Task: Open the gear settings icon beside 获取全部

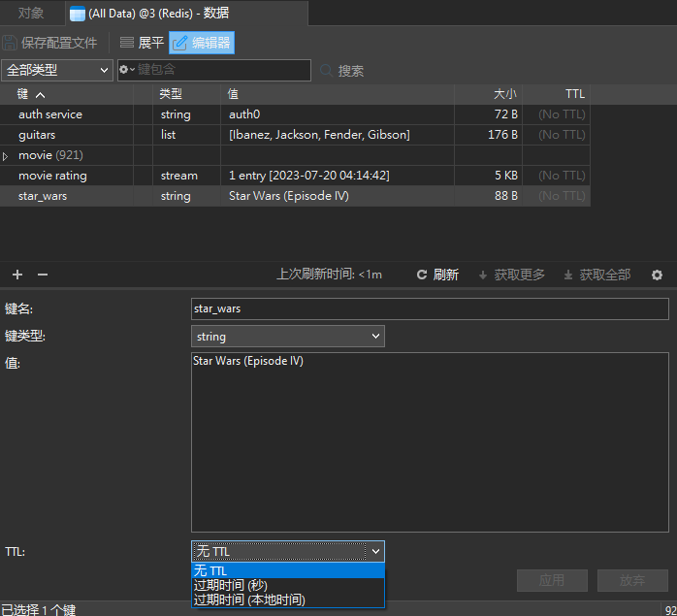Action: pyautogui.click(x=657, y=275)
